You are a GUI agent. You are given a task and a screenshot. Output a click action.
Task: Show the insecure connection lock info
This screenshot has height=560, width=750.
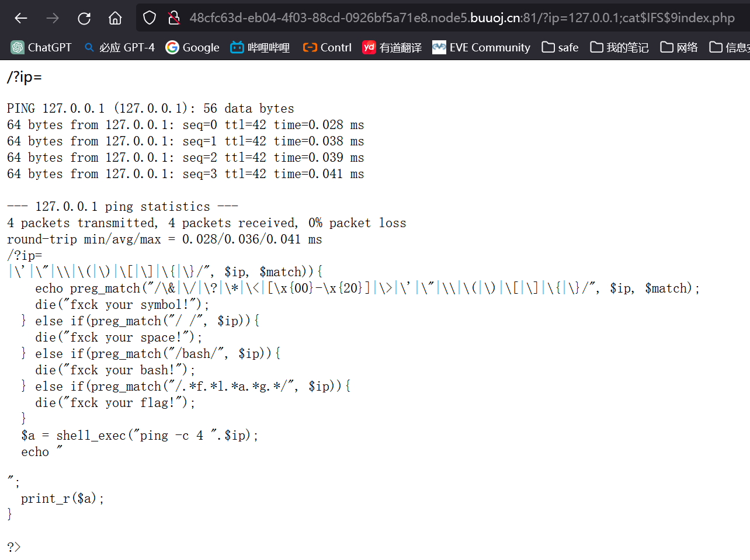pos(173,18)
